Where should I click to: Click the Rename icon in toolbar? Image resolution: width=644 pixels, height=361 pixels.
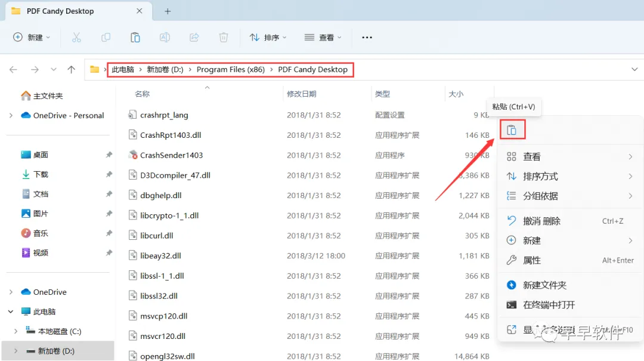tap(165, 38)
